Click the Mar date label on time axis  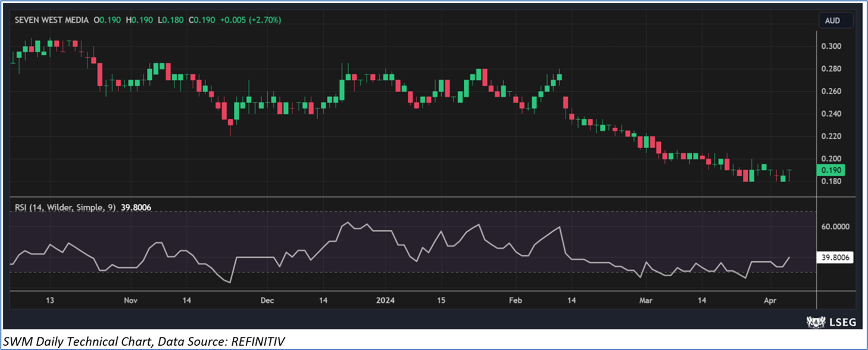click(x=645, y=301)
